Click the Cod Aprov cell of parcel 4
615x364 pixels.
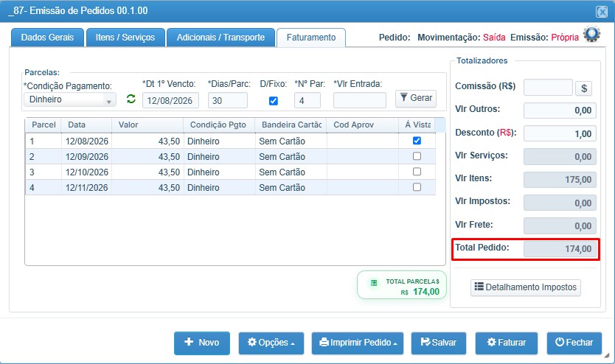tap(362, 188)
